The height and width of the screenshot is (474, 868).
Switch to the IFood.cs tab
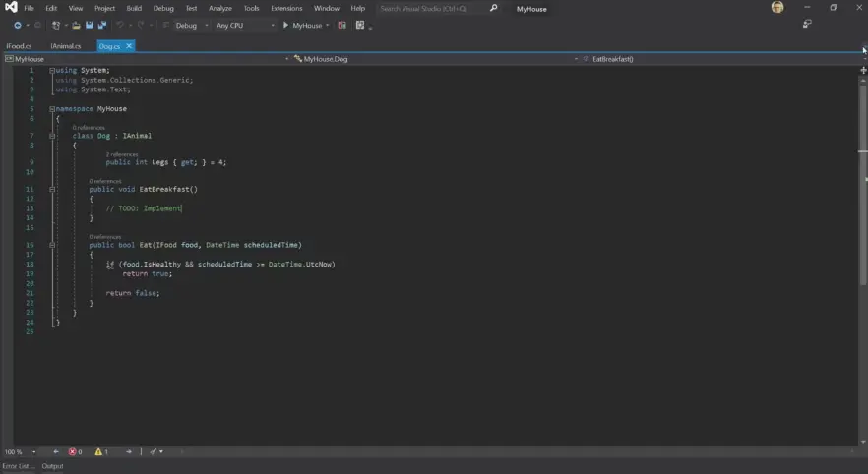pos(20,46)
